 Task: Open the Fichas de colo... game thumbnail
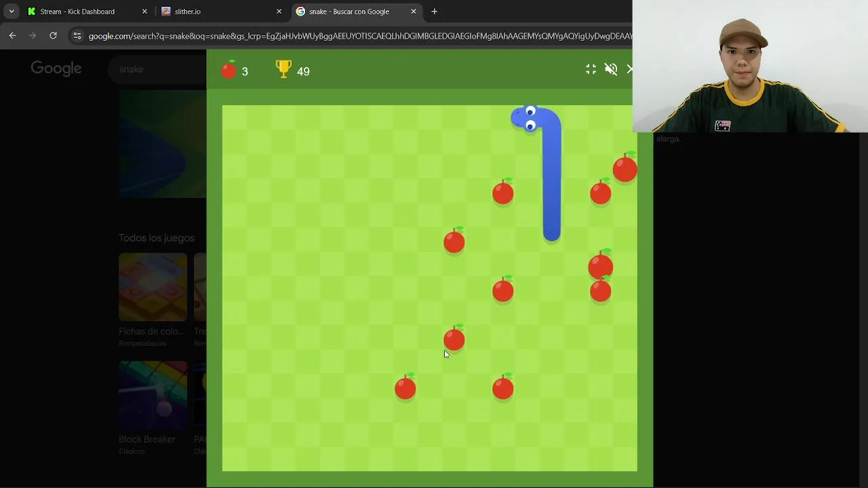point(153,287)
